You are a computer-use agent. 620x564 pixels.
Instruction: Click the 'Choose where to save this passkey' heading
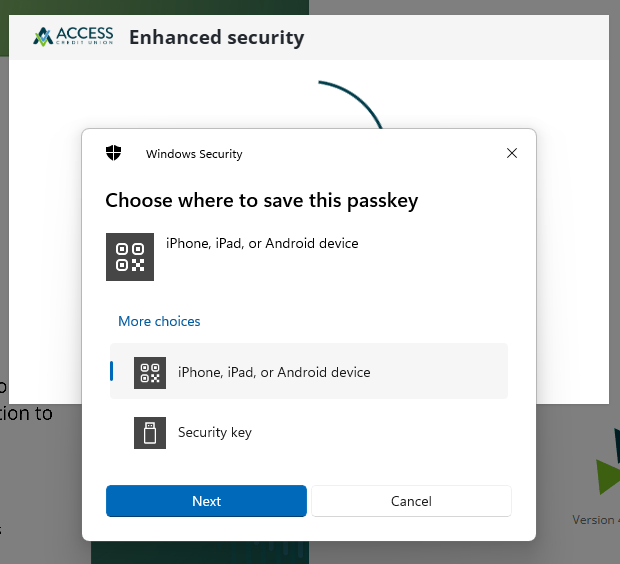click(x=261, y=200)
